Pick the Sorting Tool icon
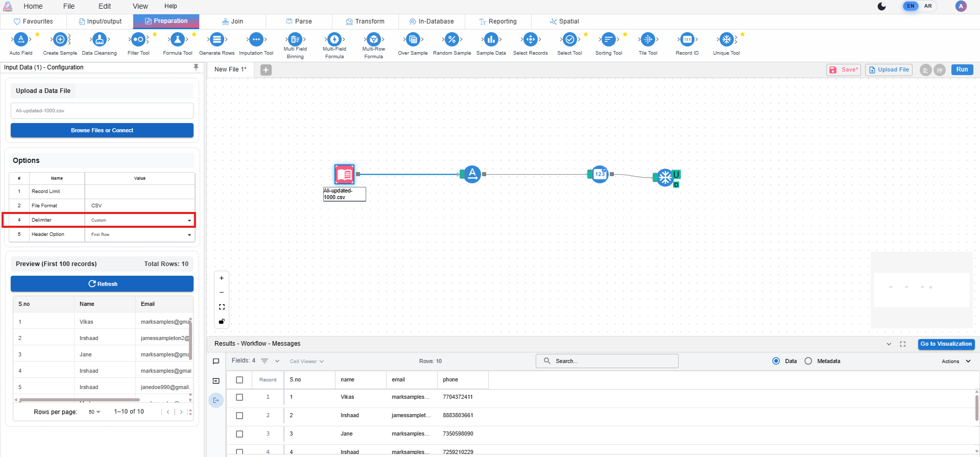The image size is (980, 457). coord(608,40)
